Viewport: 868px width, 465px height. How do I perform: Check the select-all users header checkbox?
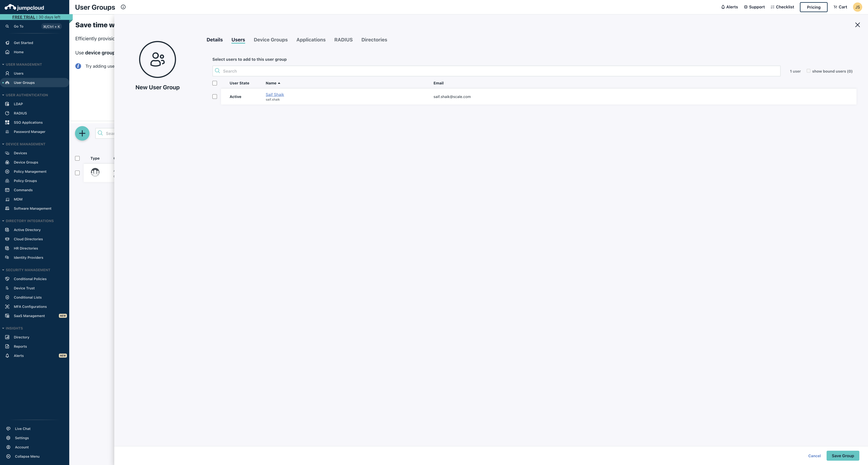coord(215,83)
